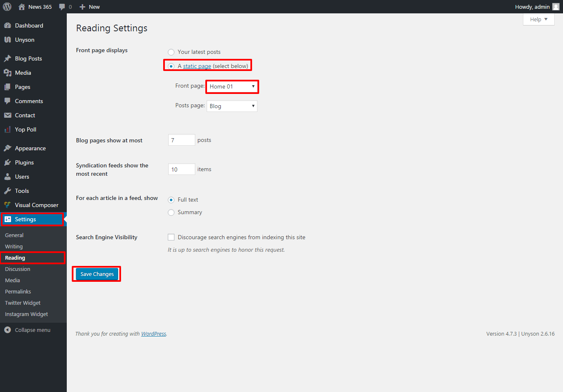Click the Collapse menu label
This screenshot has height=392, width=563.
click(33, 330)
